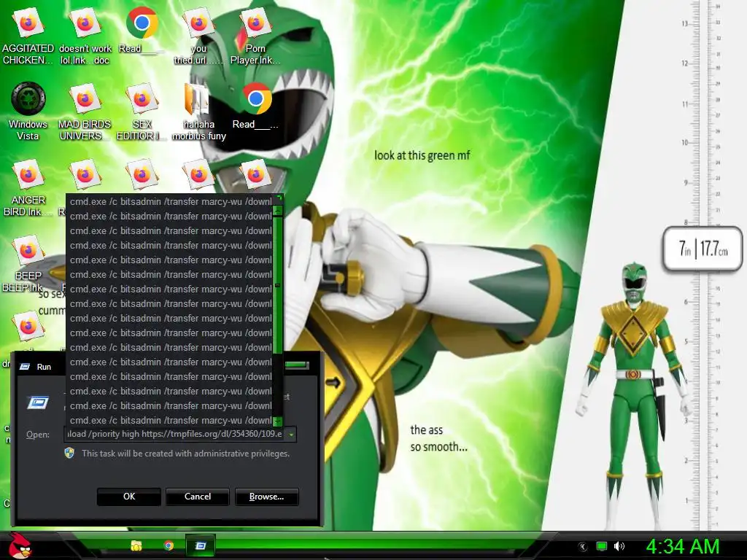This screenshot has width=747, height=560.
Task: Click the 4:34 AM taskbar clock
Action: point(683,547)
